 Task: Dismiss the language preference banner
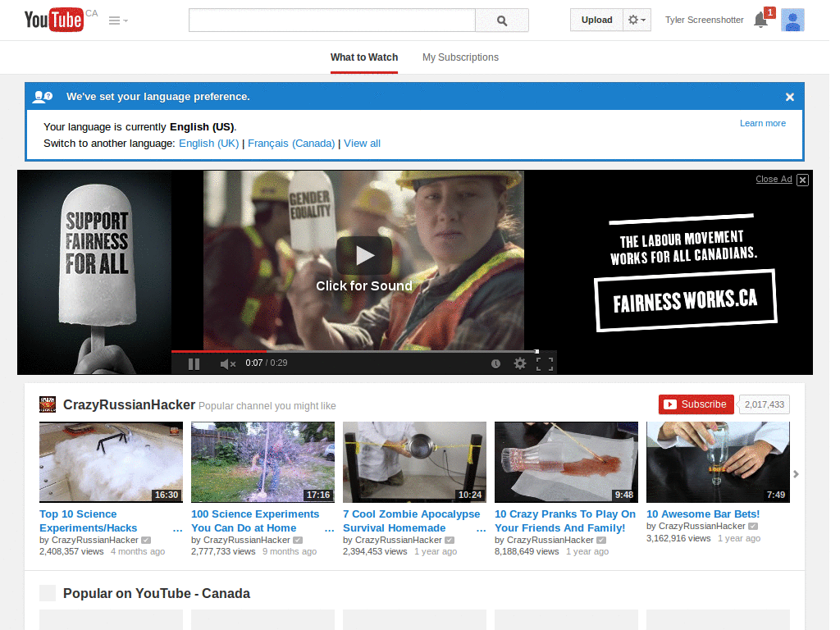(x=790, y=97)
